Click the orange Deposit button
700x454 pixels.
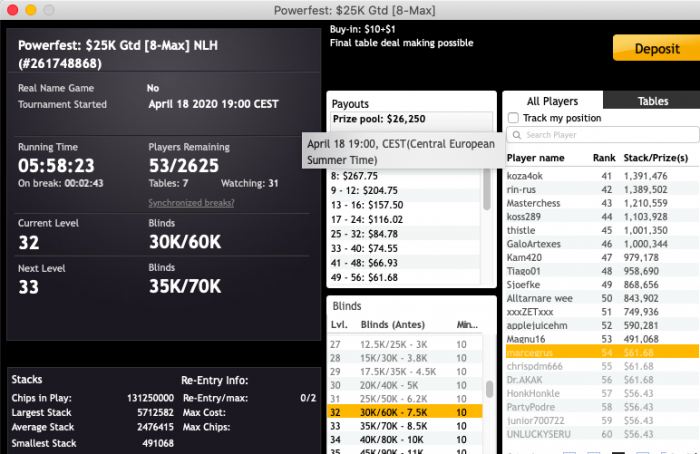pos(650,48)
